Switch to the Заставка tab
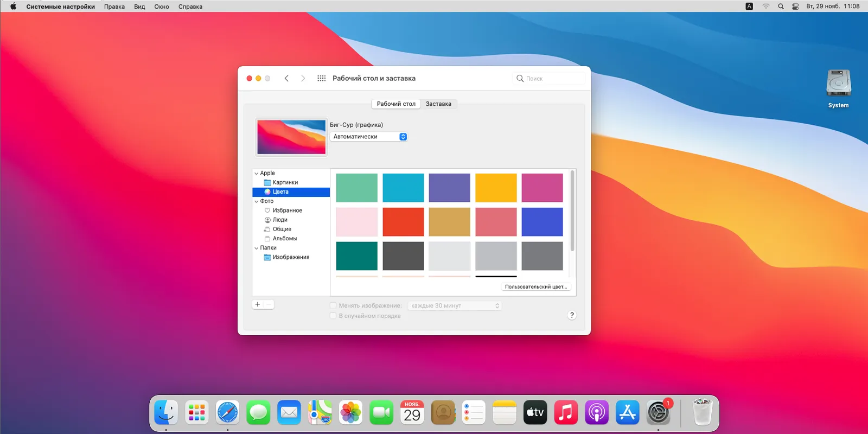This screenshot has width=868, height=434. 438,104
